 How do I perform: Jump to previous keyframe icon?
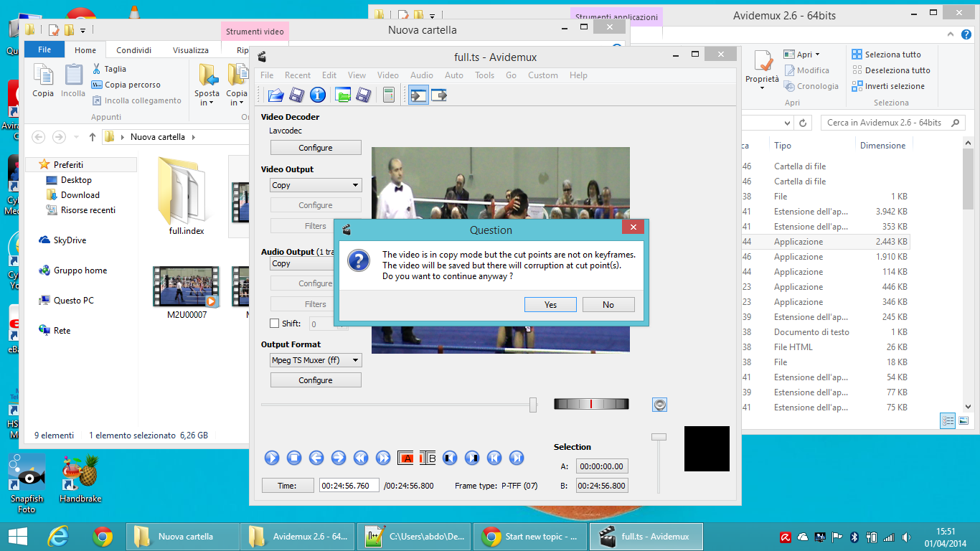point(361,458)
